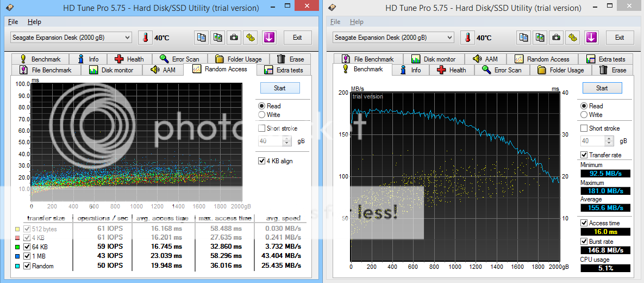
Task: Open Benchmark tab in left window
Action: (x=41, y=59)
